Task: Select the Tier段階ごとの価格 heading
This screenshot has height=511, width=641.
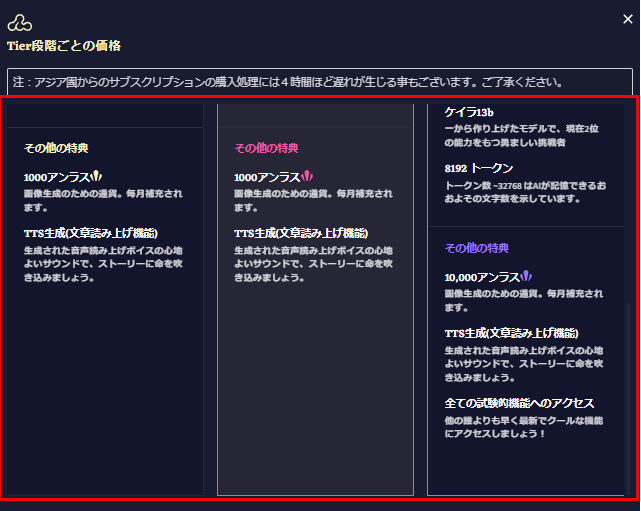Action: point(64,46)
